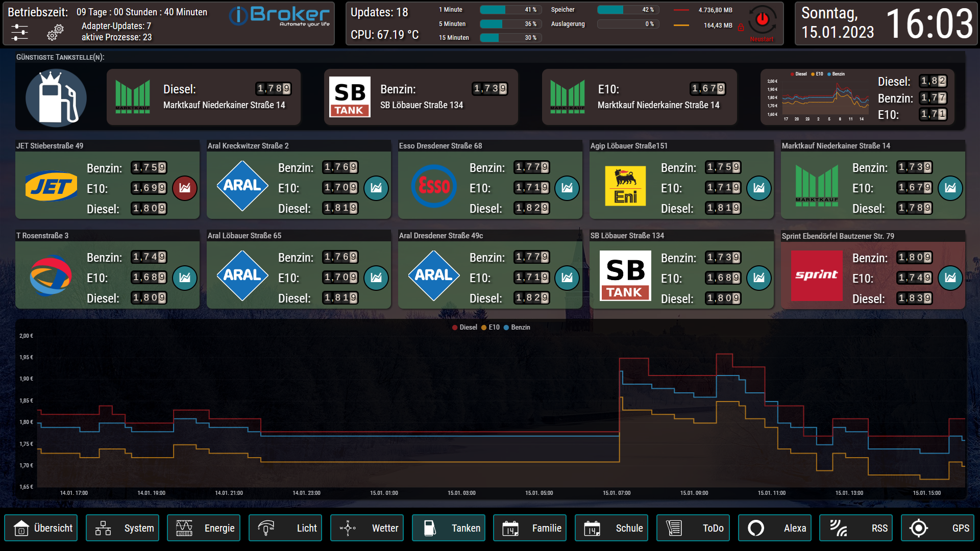The width and height of the screenshot is (980, 551).
Task: Open the Wetter tab
Action: tap(367, 528)
